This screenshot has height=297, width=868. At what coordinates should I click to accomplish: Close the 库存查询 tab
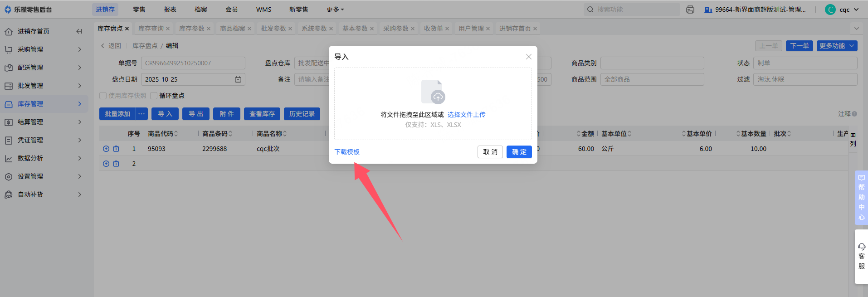point(168,29)
